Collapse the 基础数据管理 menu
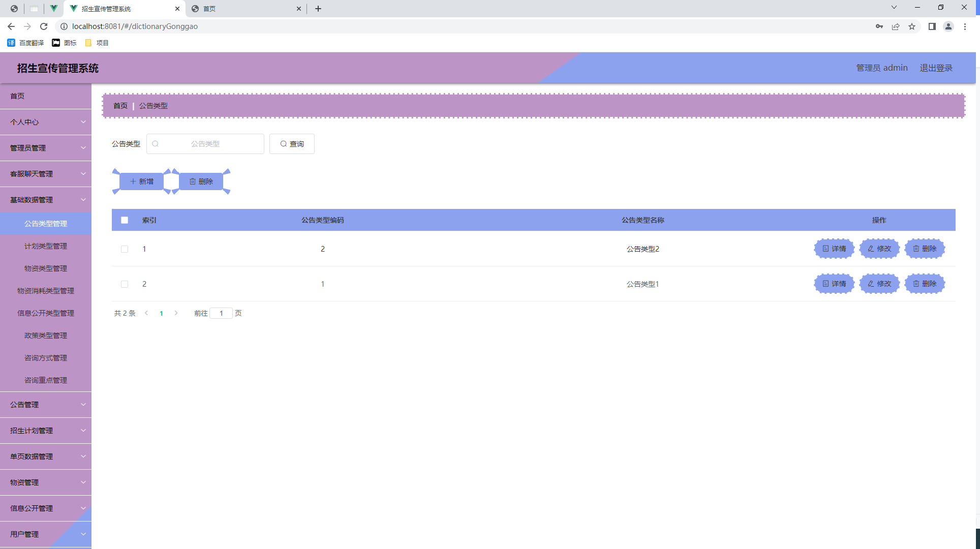The height and width of the screenshot is (549, 980). pos(46,200)
